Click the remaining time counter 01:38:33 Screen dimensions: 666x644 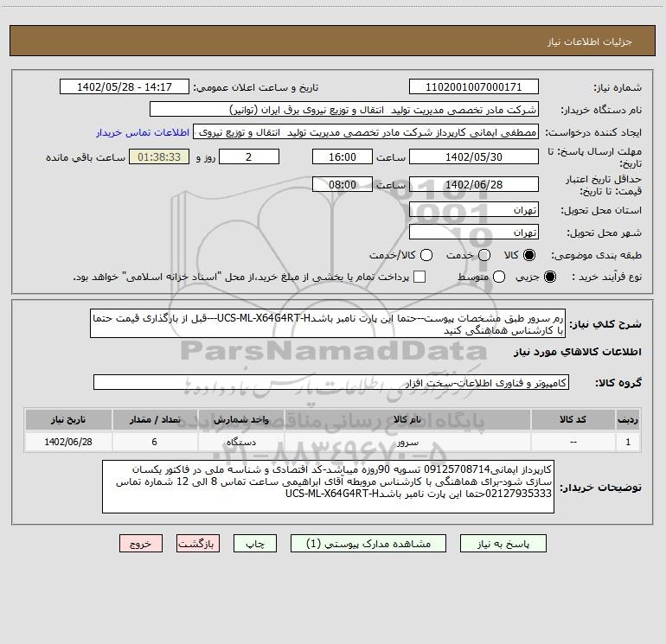click(x=159, y=157)
